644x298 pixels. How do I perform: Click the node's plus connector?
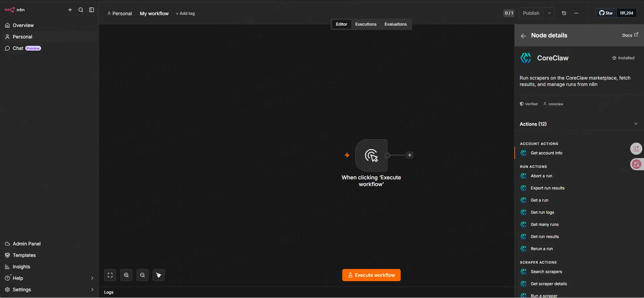pos(410,155)
